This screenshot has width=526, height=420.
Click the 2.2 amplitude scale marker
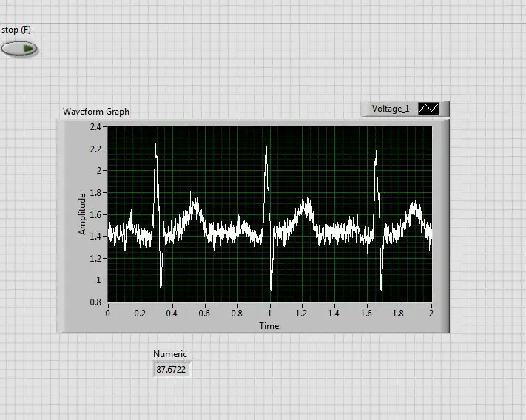[95, 149]
